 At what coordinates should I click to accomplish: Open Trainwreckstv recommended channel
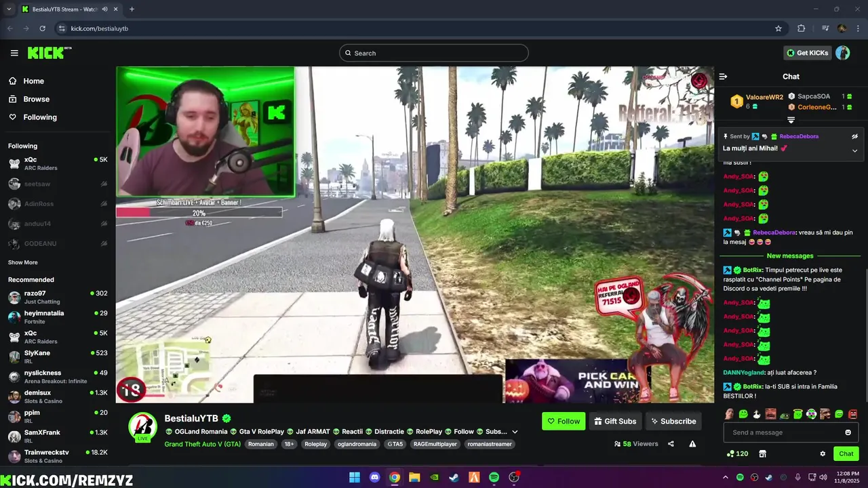tap(58, 456)
